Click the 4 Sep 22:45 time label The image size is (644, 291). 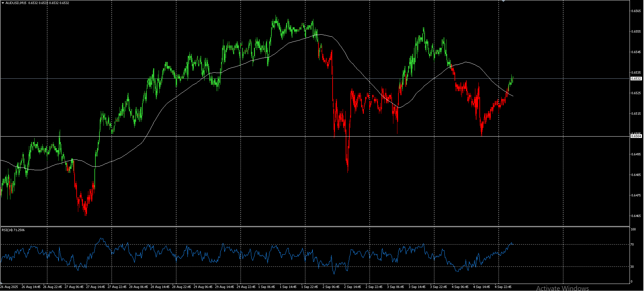tap(503, 287)
